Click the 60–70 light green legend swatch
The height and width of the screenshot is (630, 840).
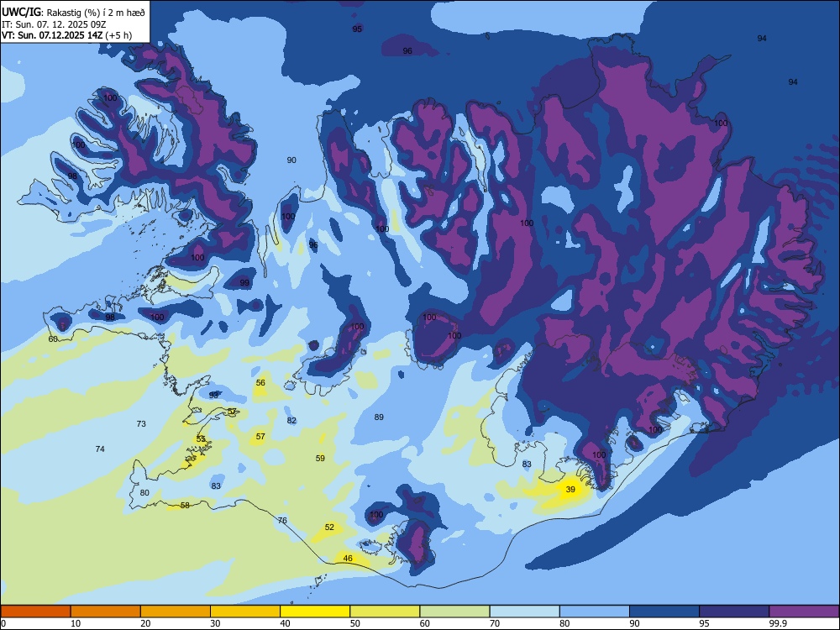tap(454, 612)
